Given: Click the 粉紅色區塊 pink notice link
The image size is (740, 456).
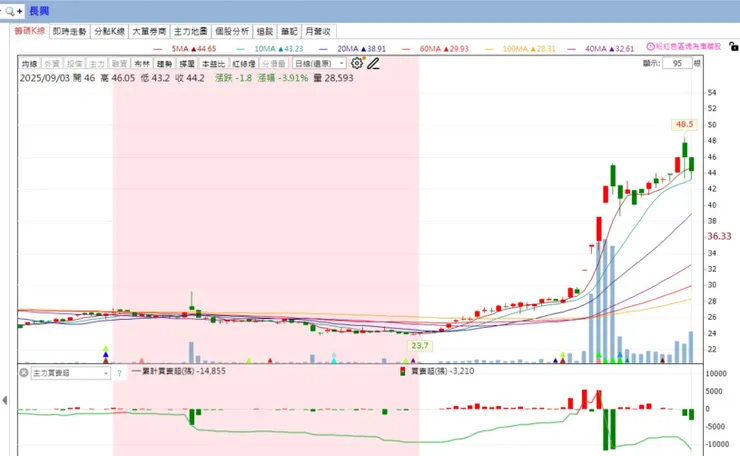Looking at the screenshot, I should click(688, 46).
